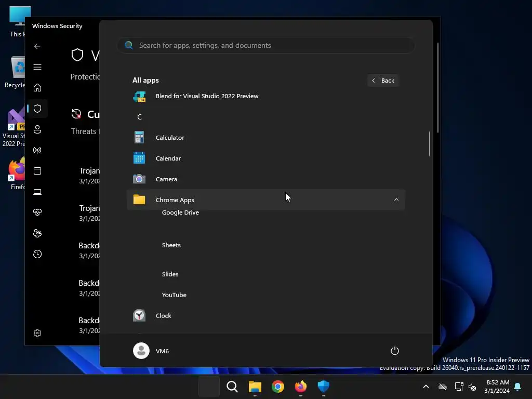Select the This PC desktop icon
The height and width of the screenshot is (399, 532).
coord(16,22)
